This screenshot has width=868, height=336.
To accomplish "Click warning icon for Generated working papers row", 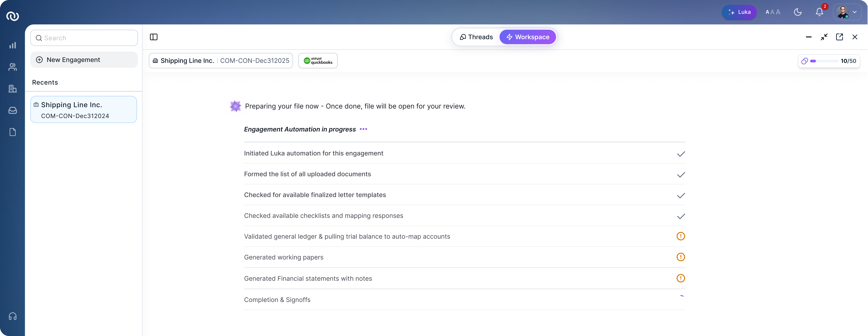I will (x=681, y=257).
